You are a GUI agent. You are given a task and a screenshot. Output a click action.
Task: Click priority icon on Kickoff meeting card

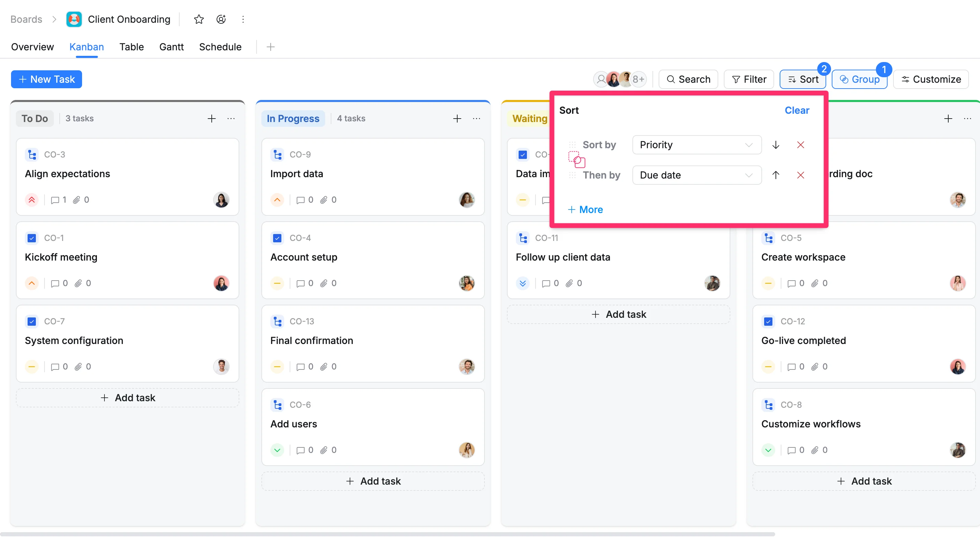click(x=32, y=283)
